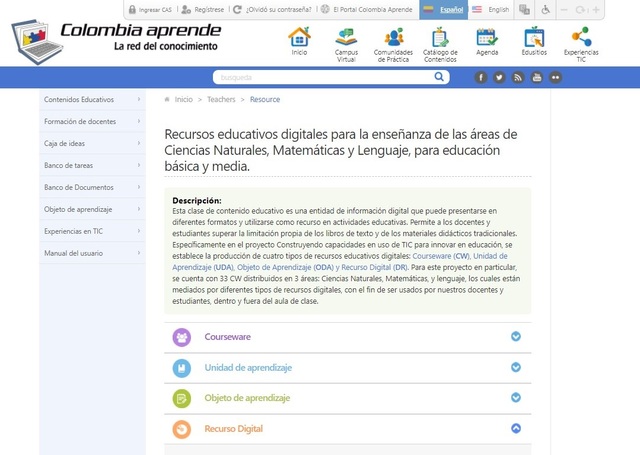The image size is (640, 455).
Task: Click the Colombia aprende title text
Action: pyautogui.click(x=141, y=31)
